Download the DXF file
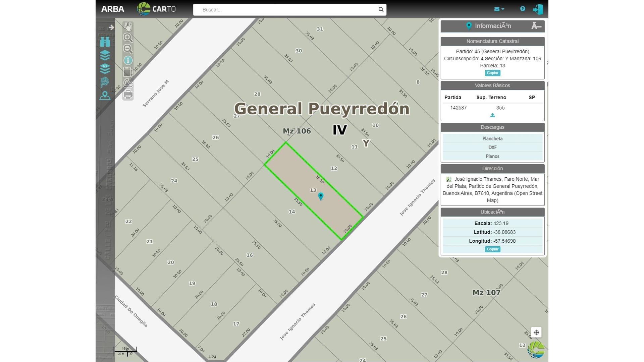The image size is (644, 362). [492, 147]
